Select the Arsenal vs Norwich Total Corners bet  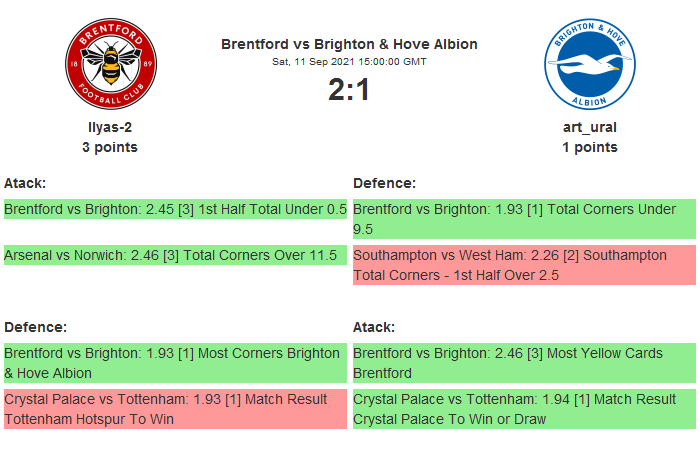coord(175,255)
